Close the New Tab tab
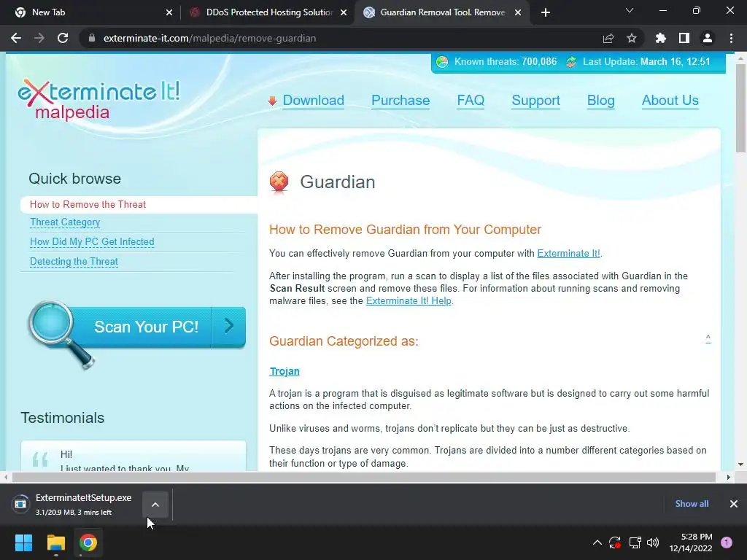This screenshot has width=747, height=560. pos(169,12)
